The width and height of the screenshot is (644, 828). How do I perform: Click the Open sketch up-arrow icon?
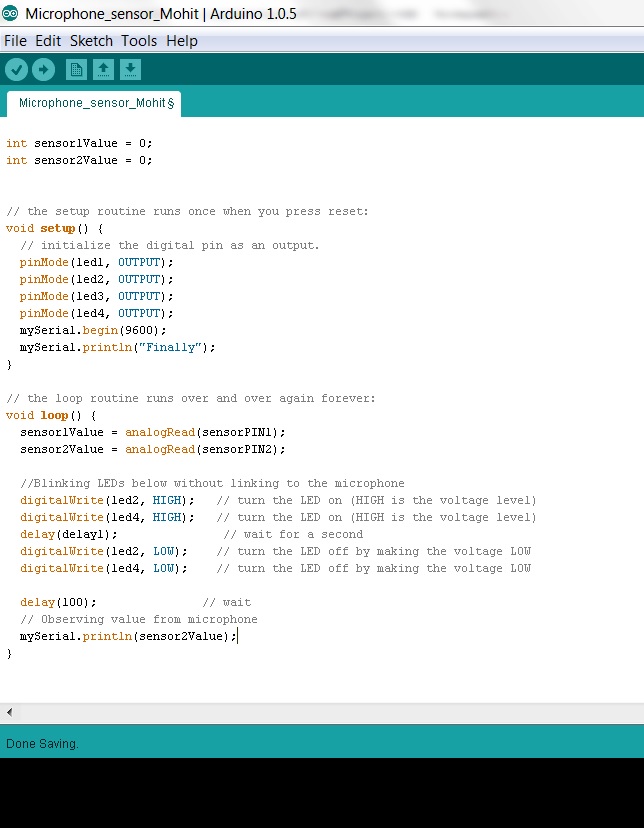[x=103, y=69]
